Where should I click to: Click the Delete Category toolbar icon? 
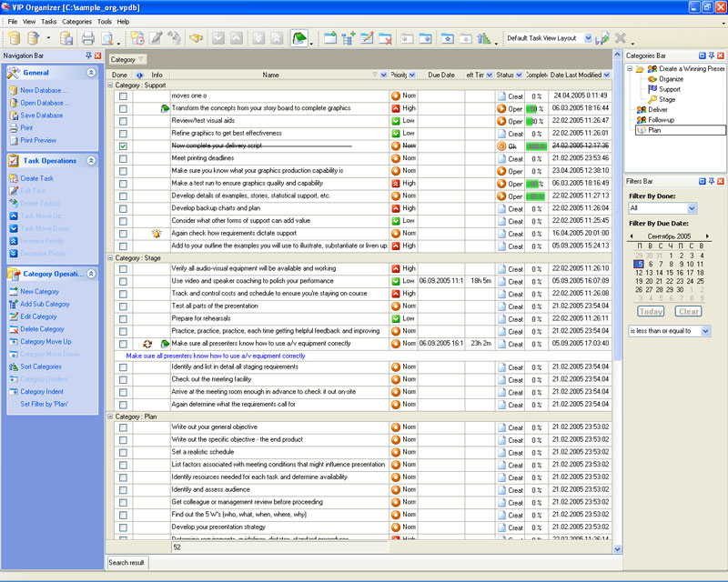(385, 38)
